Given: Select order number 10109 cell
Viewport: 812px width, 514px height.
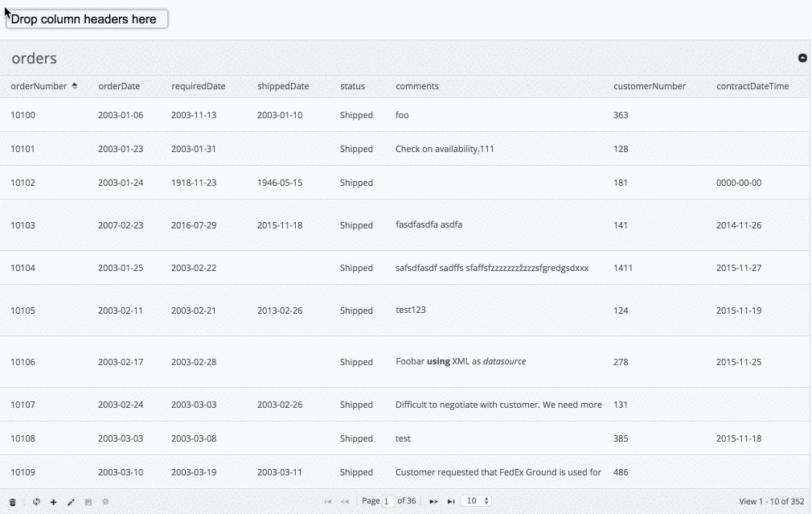Looking at the screenshot, I should [23, 472].
